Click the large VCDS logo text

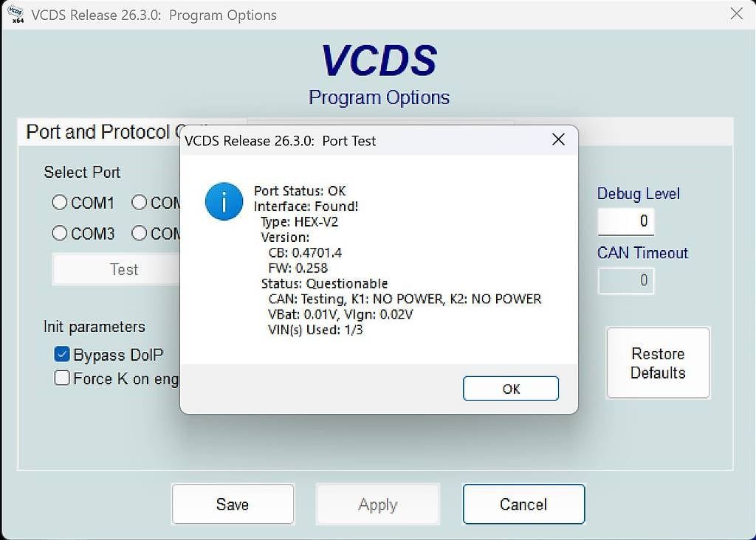point(379,60)
